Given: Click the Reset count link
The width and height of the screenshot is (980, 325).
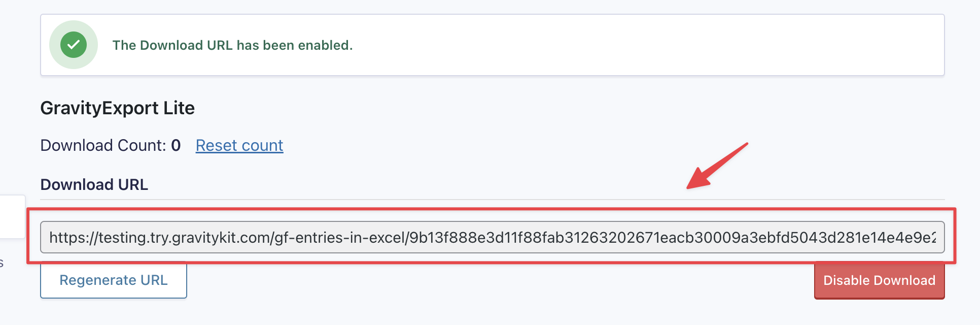Looking at the screenshot, I should (239, 146).
